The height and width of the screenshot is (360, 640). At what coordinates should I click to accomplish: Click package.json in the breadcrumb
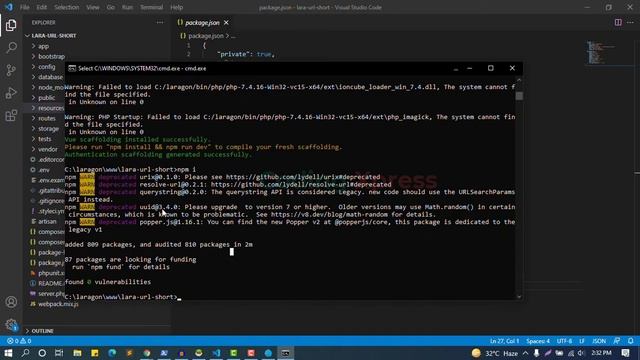pos(206,36)
